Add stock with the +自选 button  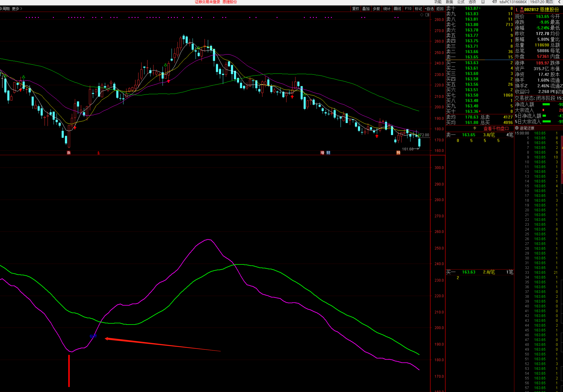[x=429, y=9]
